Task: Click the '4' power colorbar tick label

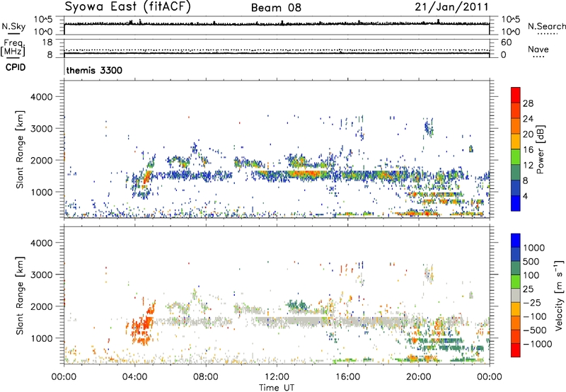Action: coord(525,197)
